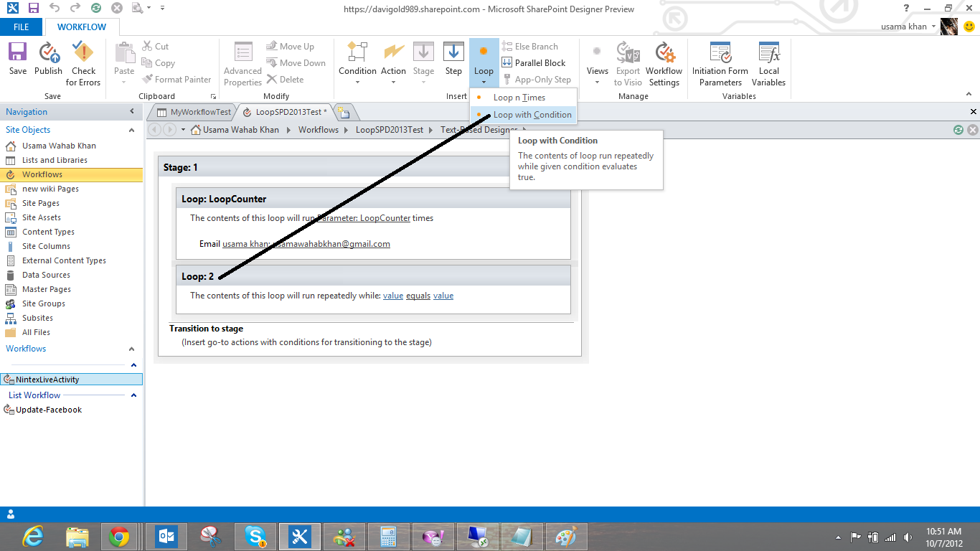Select Format Painter
The width and height of the screenshot is (980, 551).
[x=176, y=80]
